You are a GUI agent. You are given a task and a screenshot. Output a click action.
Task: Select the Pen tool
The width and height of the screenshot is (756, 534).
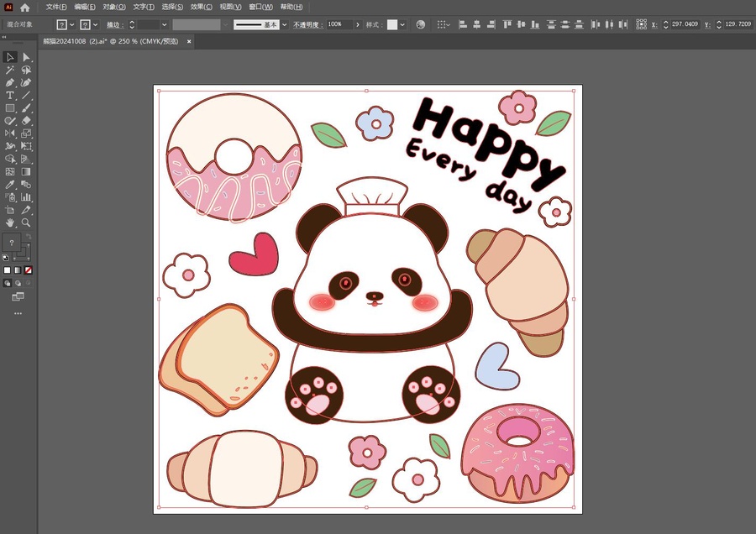tap(10, 83)
